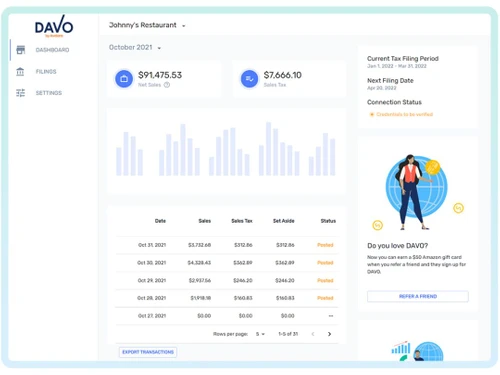Click the Do you love DAVO? heading
Screen dimensions: 500x375
(x=397, y=246)
